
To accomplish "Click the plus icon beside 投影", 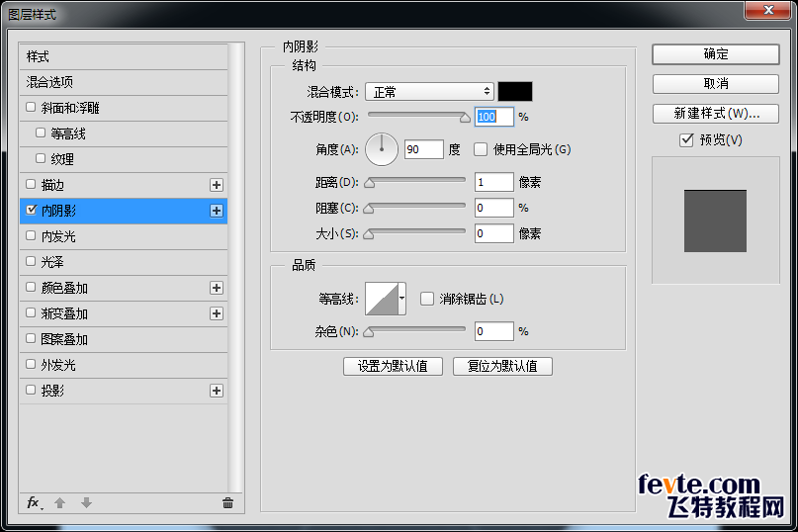I will pos(217,391).
